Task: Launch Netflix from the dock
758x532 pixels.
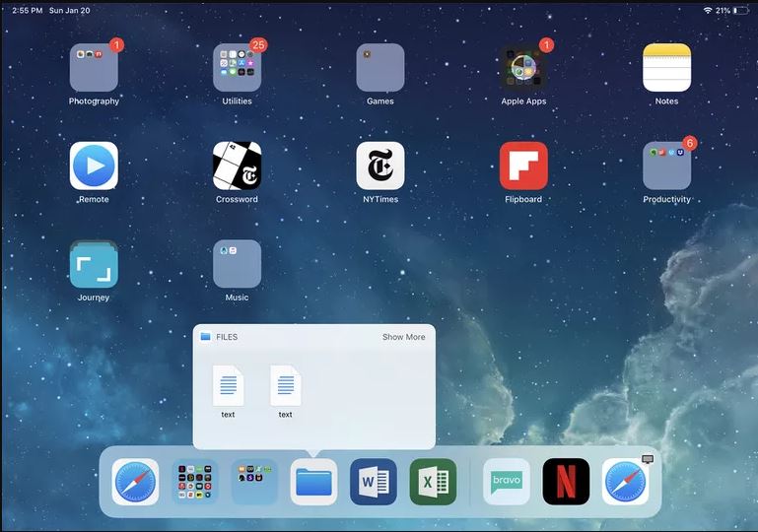Action: click(566, 482)
